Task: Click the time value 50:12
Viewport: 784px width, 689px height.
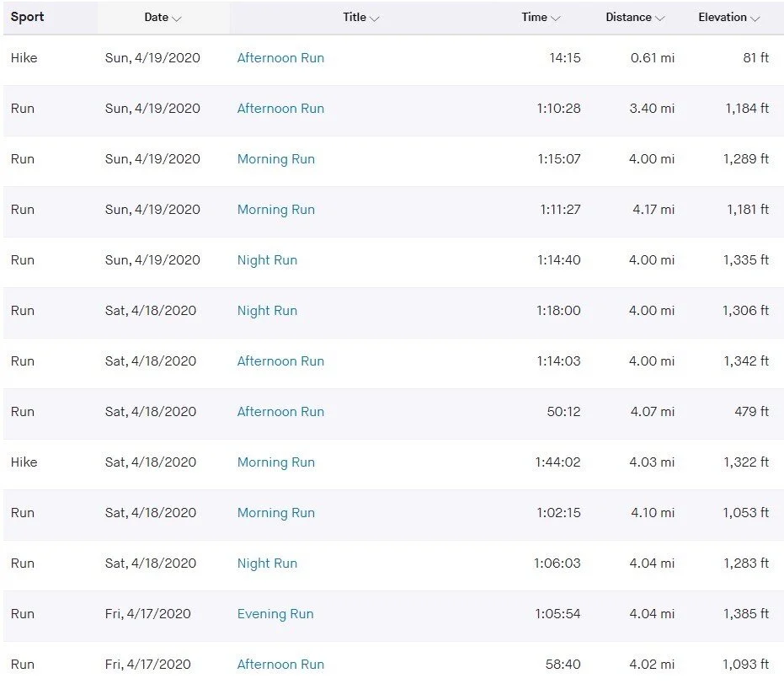Action: (563, 412)
